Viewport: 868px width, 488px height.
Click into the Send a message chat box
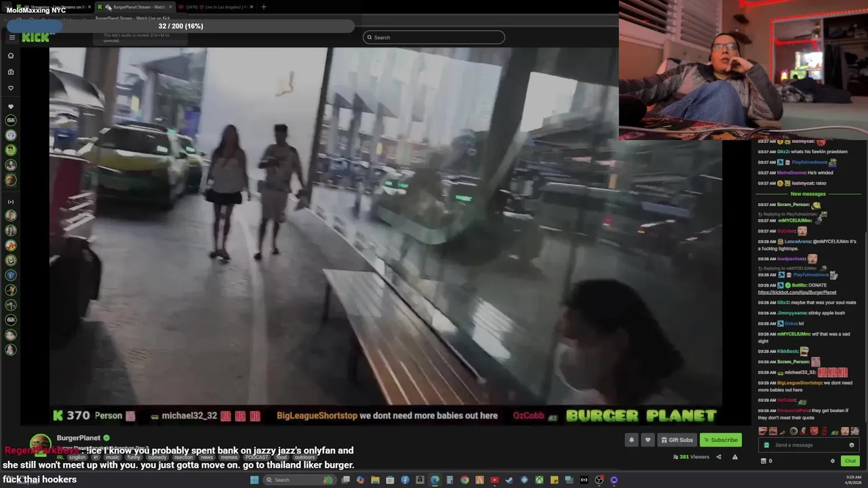point(807,445)
